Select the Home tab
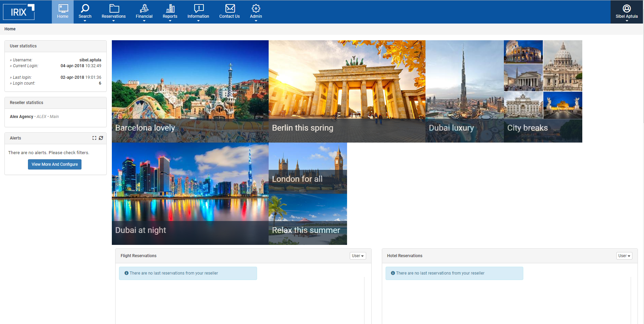Viewport: 644px width, 324px height. [63, 12]
